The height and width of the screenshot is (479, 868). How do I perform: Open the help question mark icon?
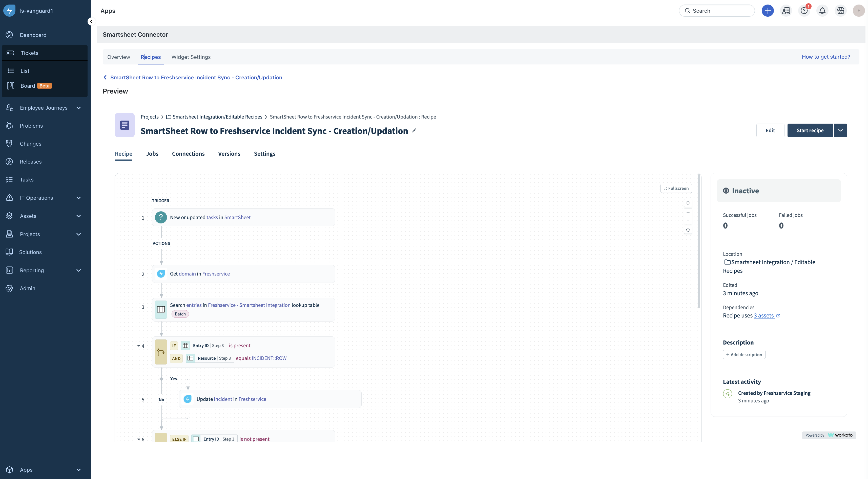click(804, 11)
